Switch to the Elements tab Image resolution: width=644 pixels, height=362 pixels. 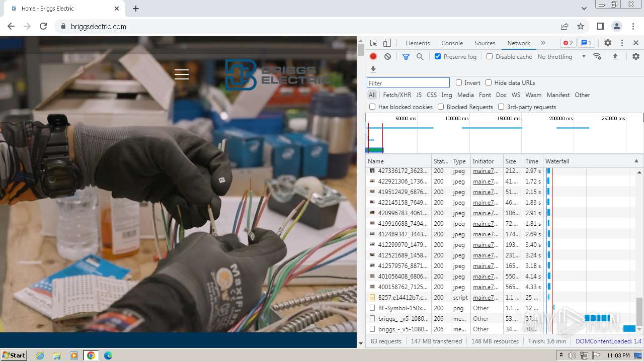pyautogui.click(x=418, y=43)
